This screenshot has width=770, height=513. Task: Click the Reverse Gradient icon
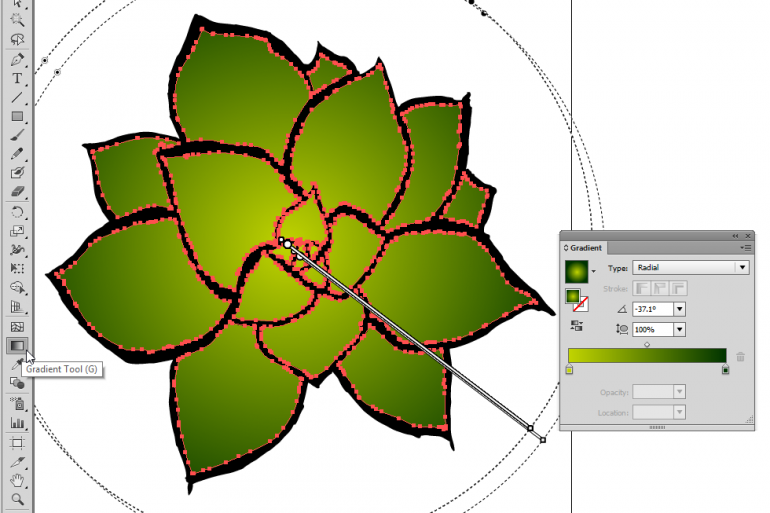point(574,326)
